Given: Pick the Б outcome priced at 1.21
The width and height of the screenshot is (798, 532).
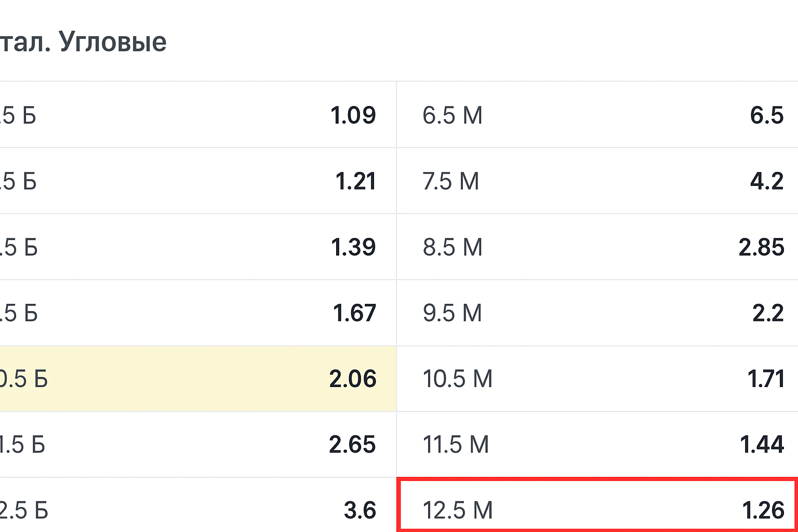Looking at the screenshot, I should coord(197,181).
